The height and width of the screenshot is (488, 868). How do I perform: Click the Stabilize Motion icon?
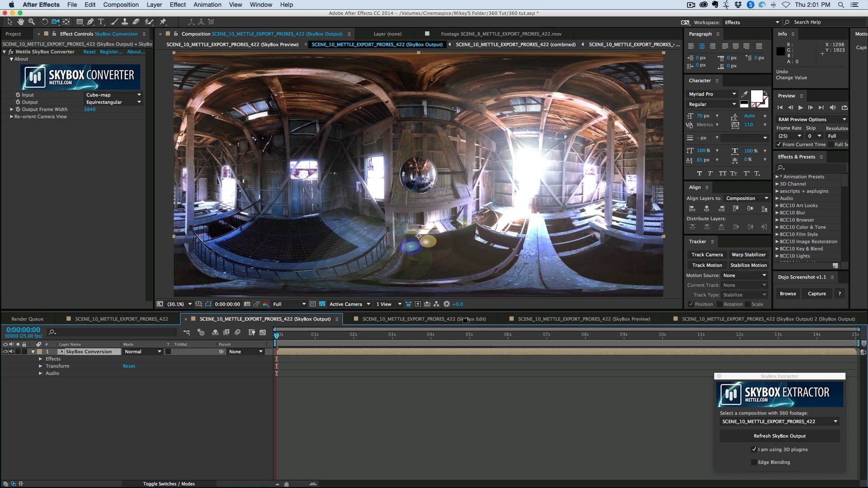pyautogui.click(x=748, y=264)
